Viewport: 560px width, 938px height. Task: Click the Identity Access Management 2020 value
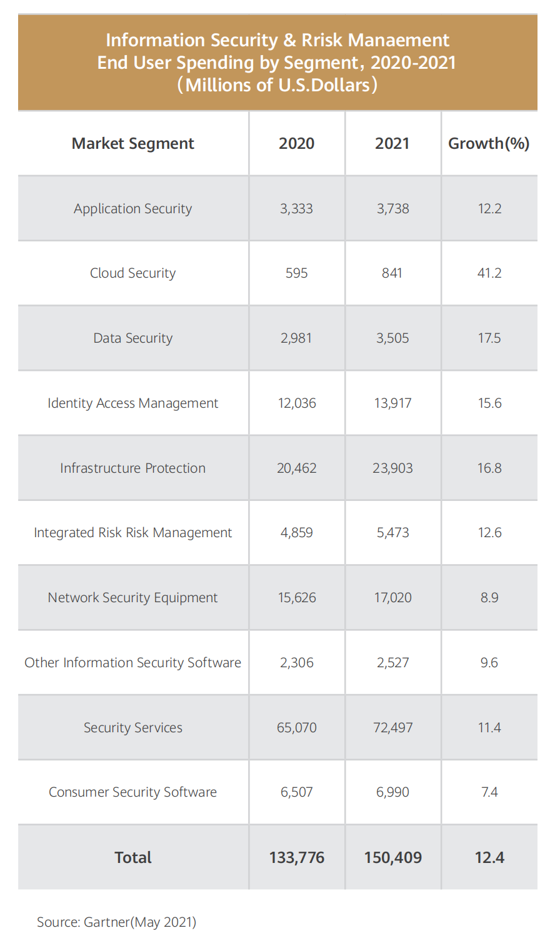(297, 403)
